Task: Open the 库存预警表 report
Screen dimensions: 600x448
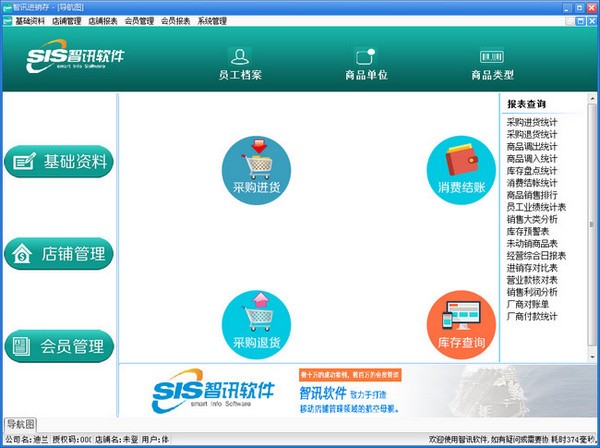Action: [528, 231]
